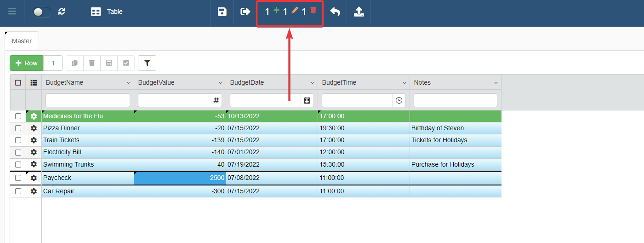Open the BudgetDate calendar picker icon
The width and height of the screenshot is (644, 243).
[x=307, y=100]
